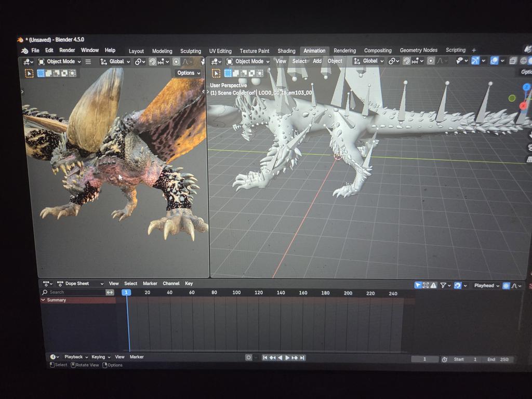Screen dimensions: 532x399
Task: Toggle snapping magnet in left viewport
Action: [152, 62]
